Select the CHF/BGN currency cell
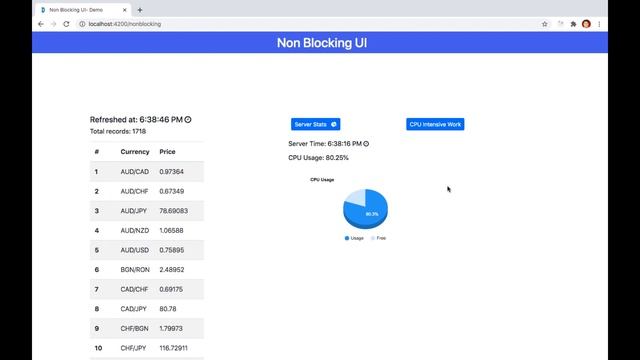Viewport: 640px width, 360px height. (x=134, y=328)
